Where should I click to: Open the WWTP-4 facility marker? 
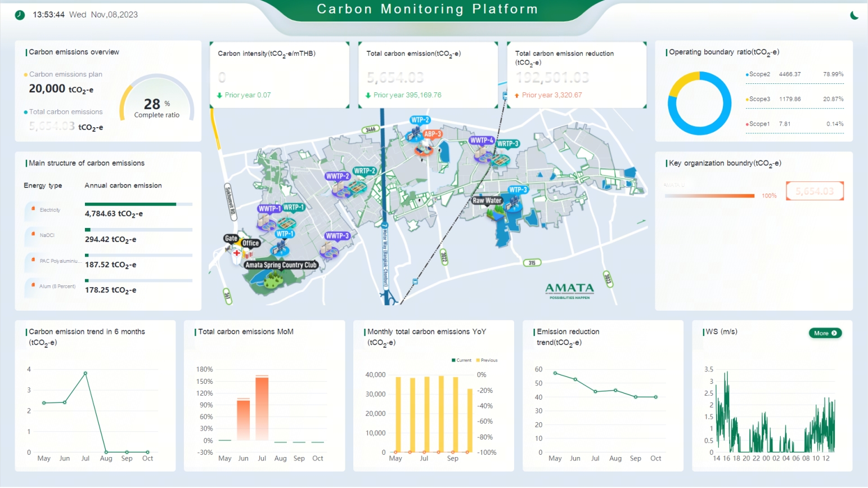(x=482, y=141)
